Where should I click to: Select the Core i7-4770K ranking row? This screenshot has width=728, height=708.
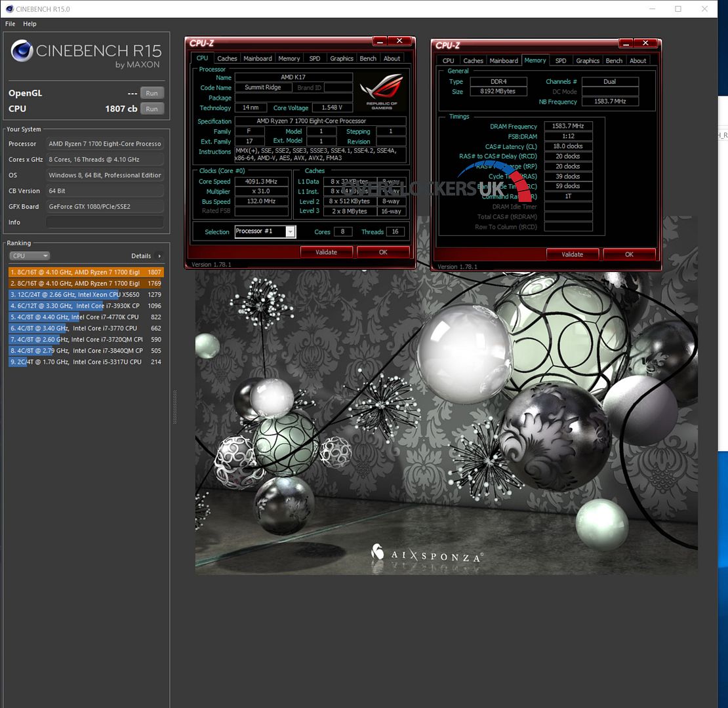tap(86, 317)
